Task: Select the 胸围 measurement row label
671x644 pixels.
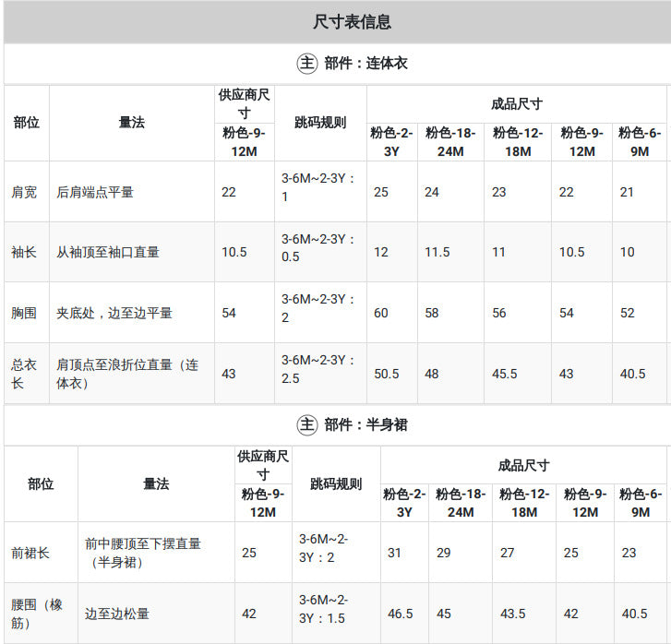Action: 24,313
